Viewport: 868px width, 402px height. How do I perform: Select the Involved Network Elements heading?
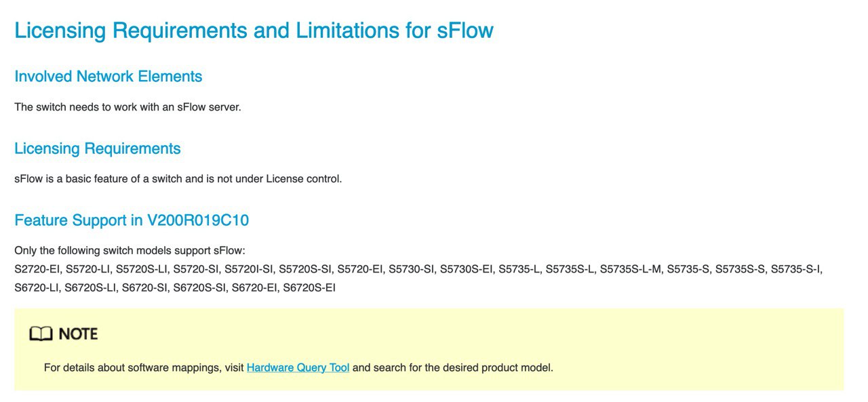pos(108,77)
